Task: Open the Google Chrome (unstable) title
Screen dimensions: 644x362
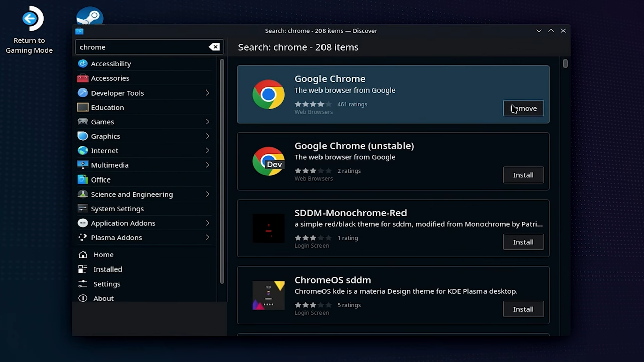Action: (x=354, y=146)
